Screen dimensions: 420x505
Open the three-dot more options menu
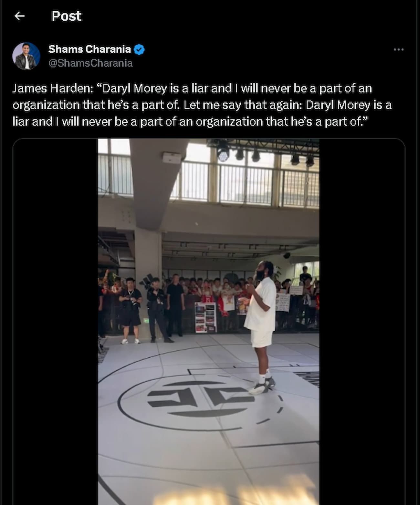[x=399, y=49]
